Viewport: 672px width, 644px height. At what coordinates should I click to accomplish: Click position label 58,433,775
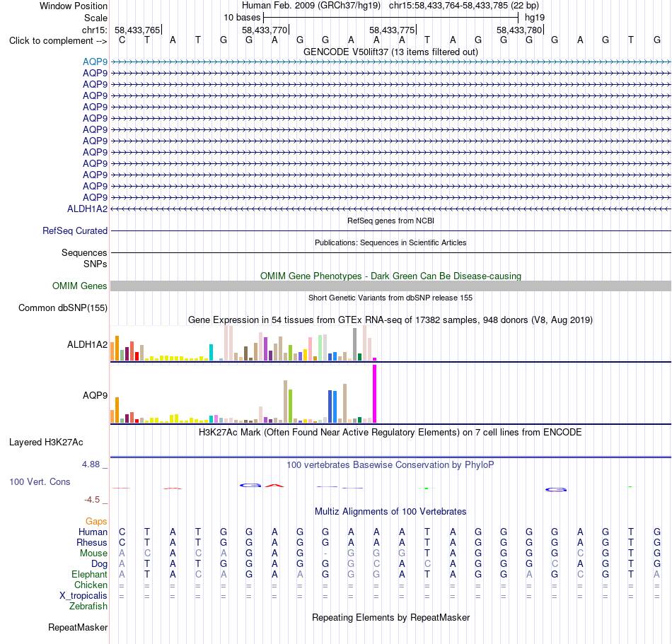(x=392, y=30)
